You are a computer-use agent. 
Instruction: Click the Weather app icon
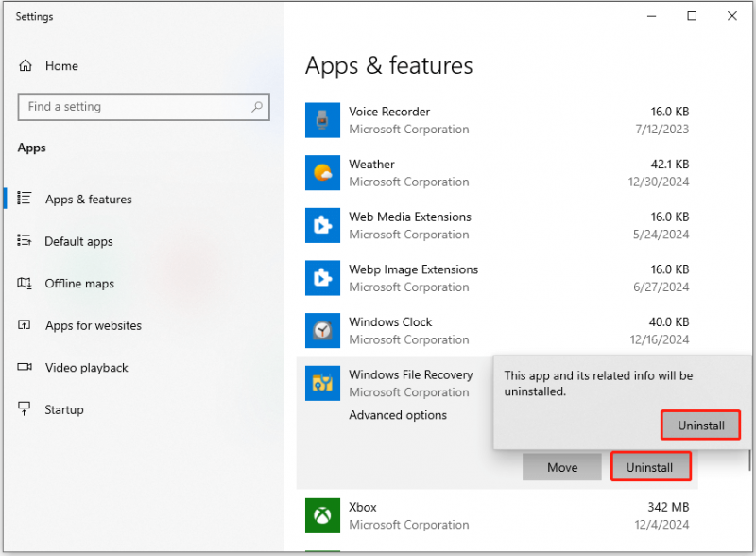(322, 173)
